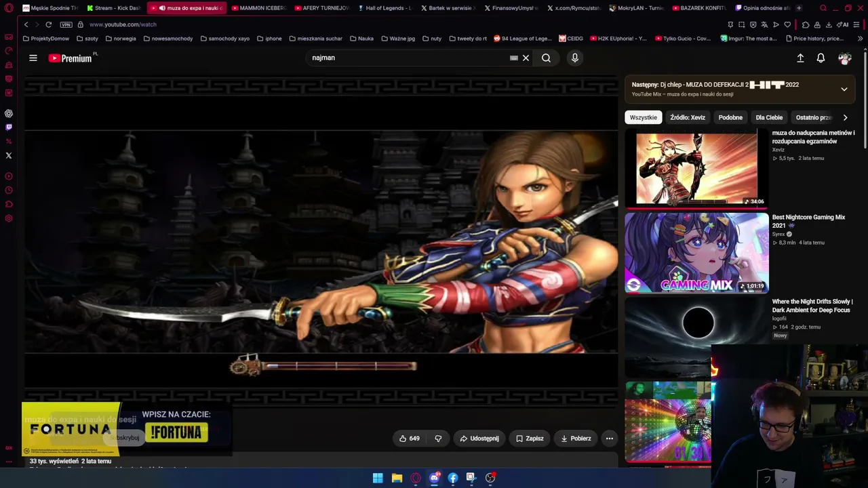The width and height of the screenshot is (868, 488).
Task: Open the blue Facebook-style taskbar icon
Action: pyautogui.click(x=453, y=478)
